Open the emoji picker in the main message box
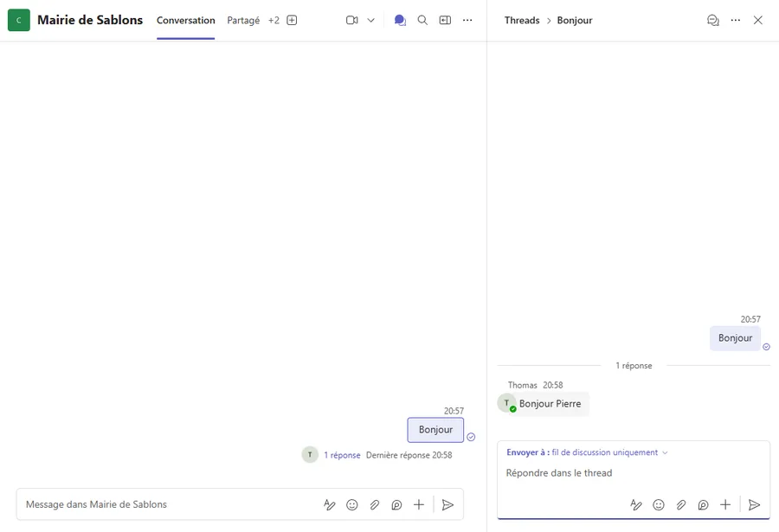This screenshot has width=779, height=532. [351, 504]
